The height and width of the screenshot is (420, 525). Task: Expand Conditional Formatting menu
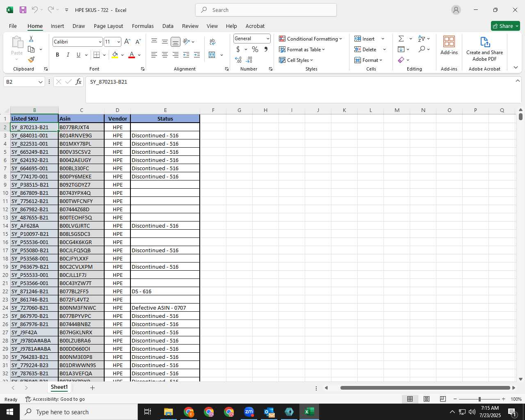coord(310,39)
